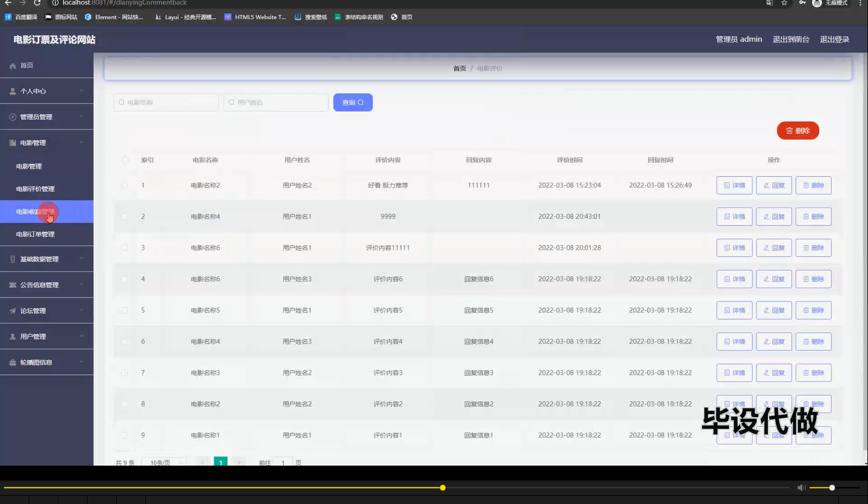868x504 pixels.
Task: Click the 用户姓名 search input field
Action: click(276, 103)
